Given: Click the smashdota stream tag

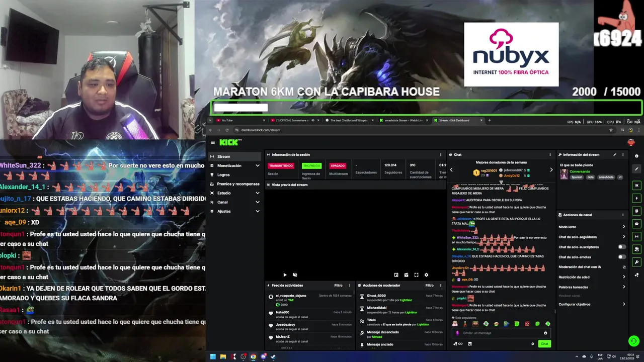Looking at the screenshot, I should [x=606, y=177].
